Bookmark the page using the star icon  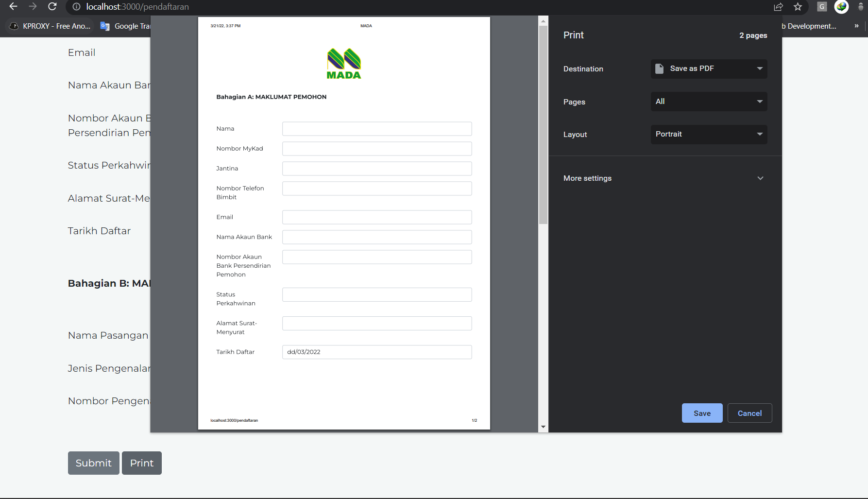click(x=798, y=7)
